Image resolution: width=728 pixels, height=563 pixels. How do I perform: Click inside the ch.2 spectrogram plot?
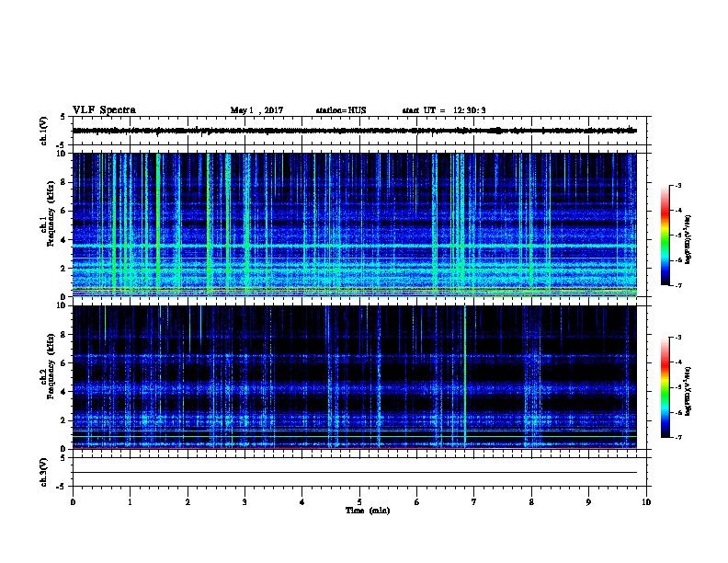[x=355, y=377]
